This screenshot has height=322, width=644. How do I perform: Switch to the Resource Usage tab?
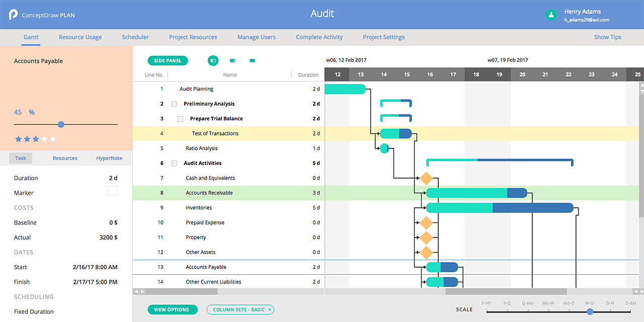click(80, 37)
